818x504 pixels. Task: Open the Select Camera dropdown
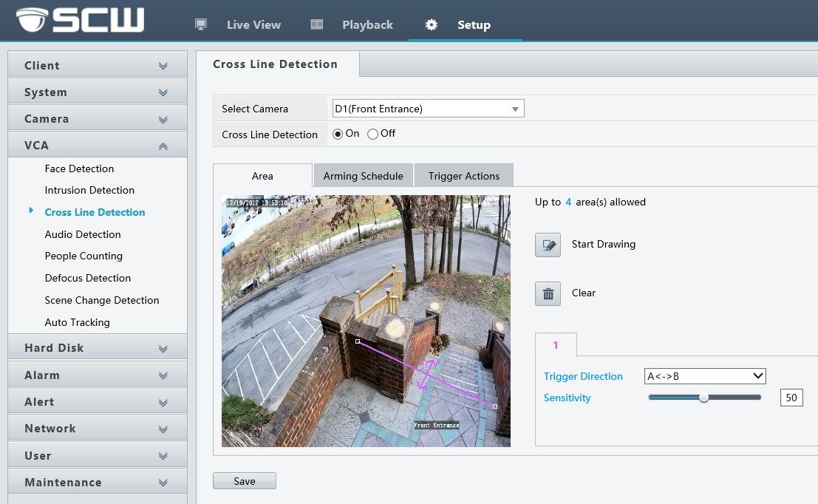tap(428, 109)
